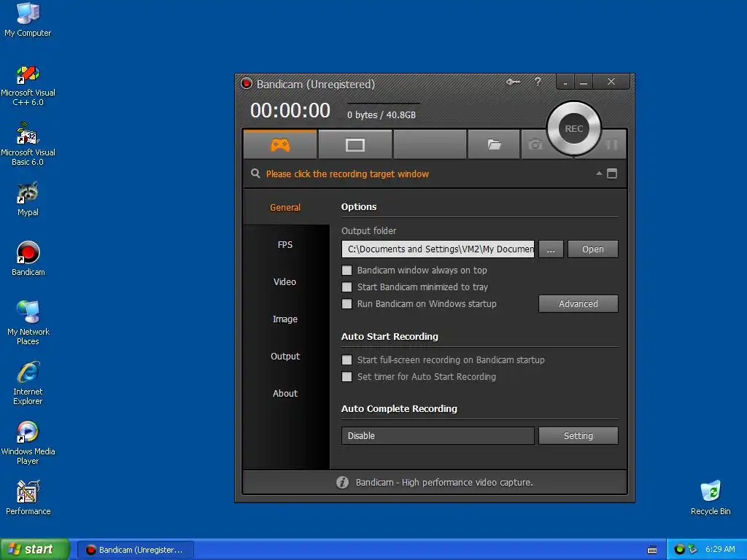
Task: Open the output folder icon in toolbar
Action: tap(494, 144)
